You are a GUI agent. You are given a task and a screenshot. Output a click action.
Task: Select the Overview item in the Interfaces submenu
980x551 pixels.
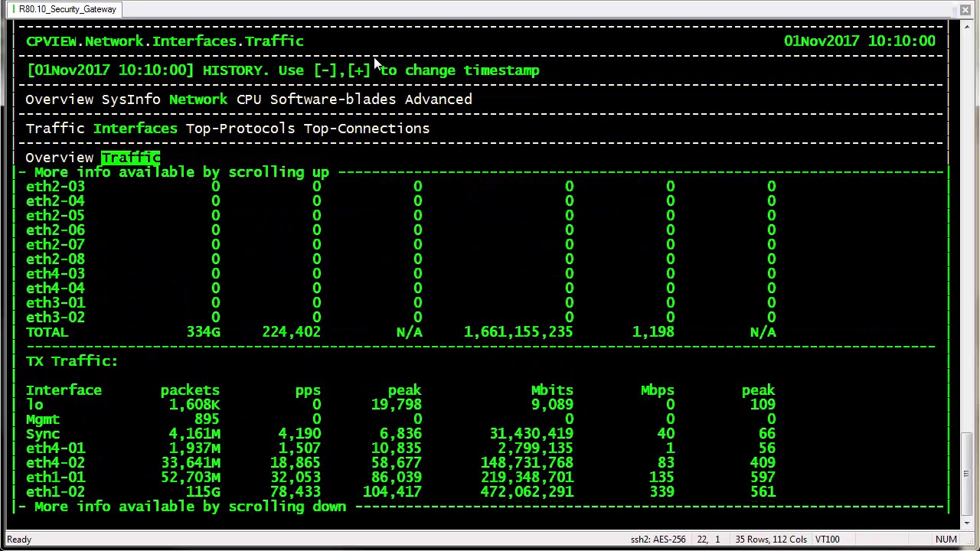[60, 158]
